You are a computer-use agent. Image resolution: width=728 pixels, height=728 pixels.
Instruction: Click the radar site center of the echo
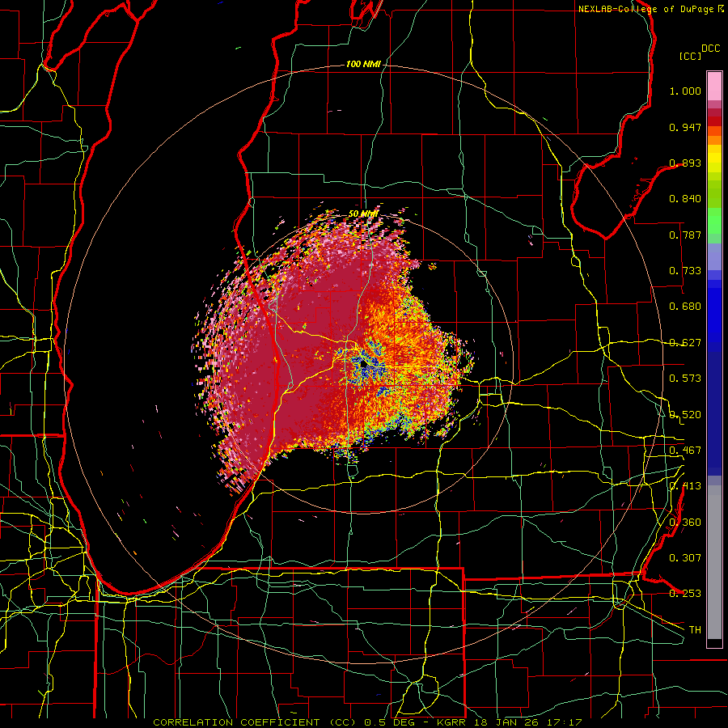(x=363, y=366)
